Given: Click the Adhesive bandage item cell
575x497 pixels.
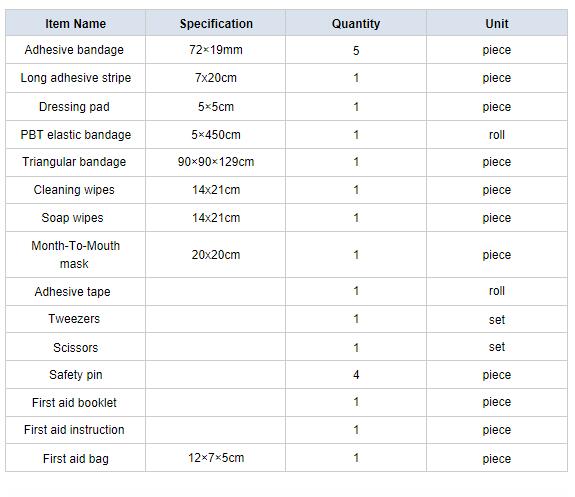Looking at the screenshot, I should coord(76,50).
